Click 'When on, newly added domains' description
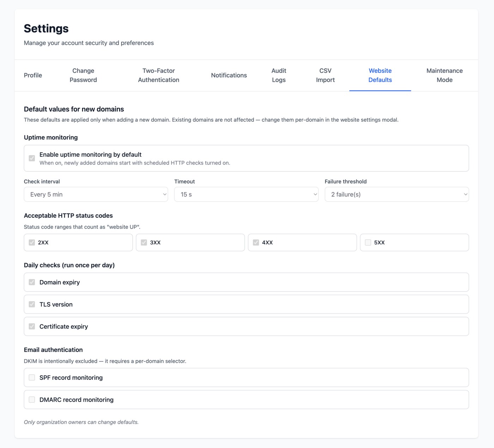This screenshot has width=494, height=448. (135, 163)
